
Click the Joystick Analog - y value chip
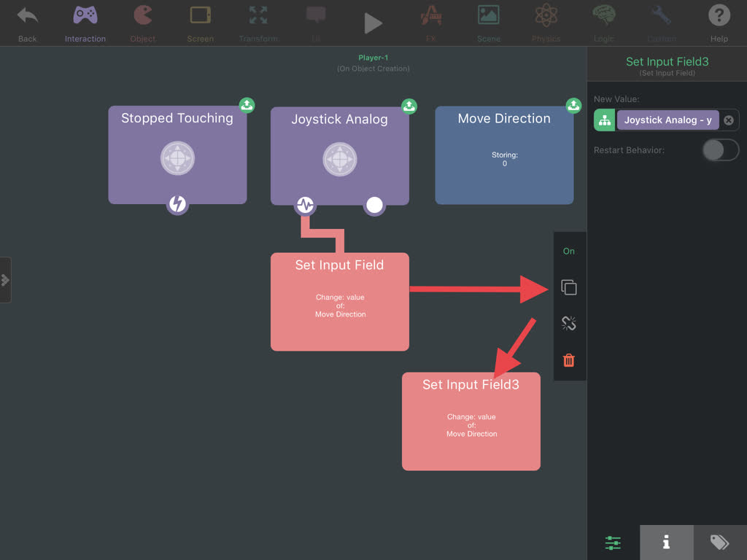pyautogui.click(x=667, y=120)
